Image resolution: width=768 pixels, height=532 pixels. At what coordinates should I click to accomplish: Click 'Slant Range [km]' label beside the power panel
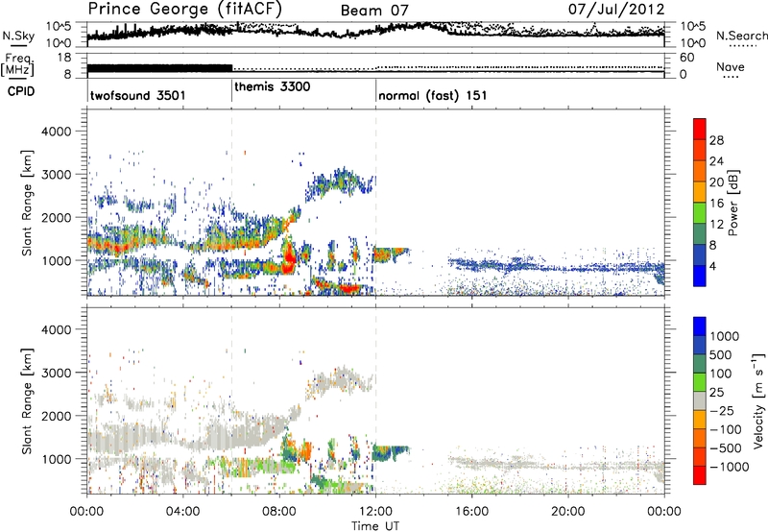pos(27,204)
